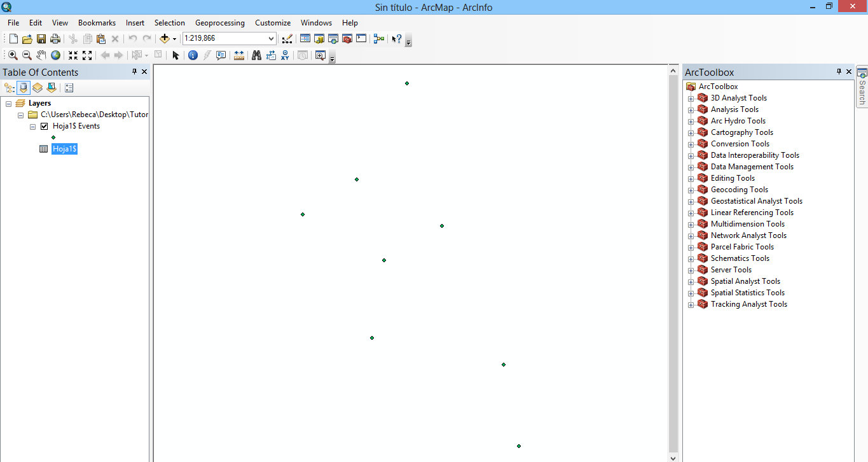Click the green point symbol under Hoja1$ Events
Image resolution: width=868 pixels, height=462 pixels.
point(53,137)
